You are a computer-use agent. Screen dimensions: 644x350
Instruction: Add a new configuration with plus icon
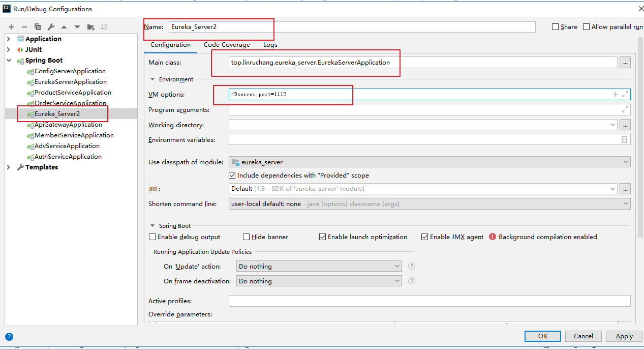[11, 27]
